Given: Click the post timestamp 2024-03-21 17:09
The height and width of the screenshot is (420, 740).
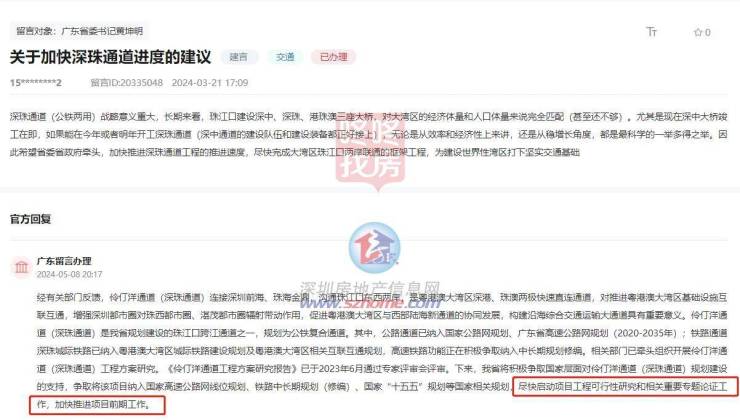Looking at the screenshot, I should [x=210, y=83].
